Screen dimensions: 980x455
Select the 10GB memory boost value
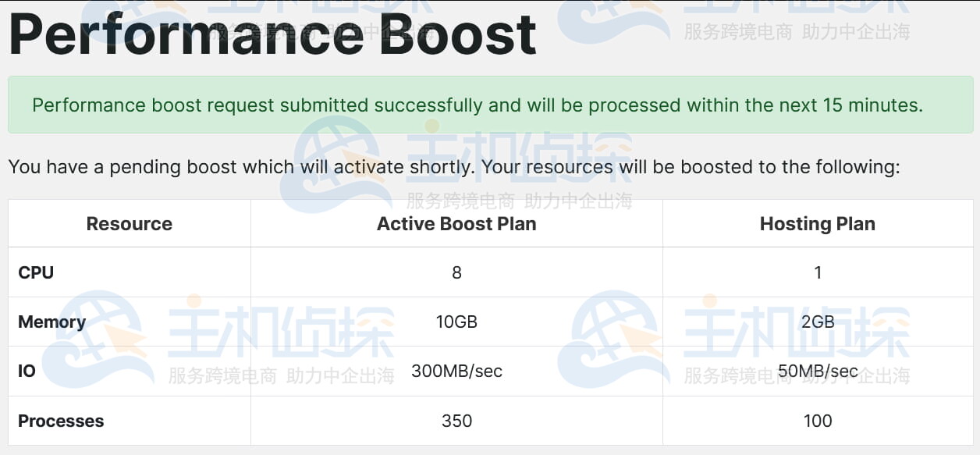pos(456,322)
